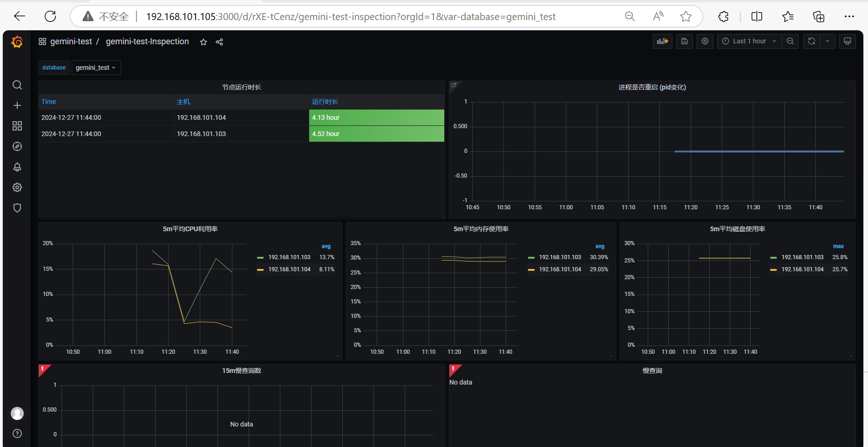Toggle 192.168.101.103 series in memory legend
Viewport: 868px width, 447px height.
[x=560, y=257]
